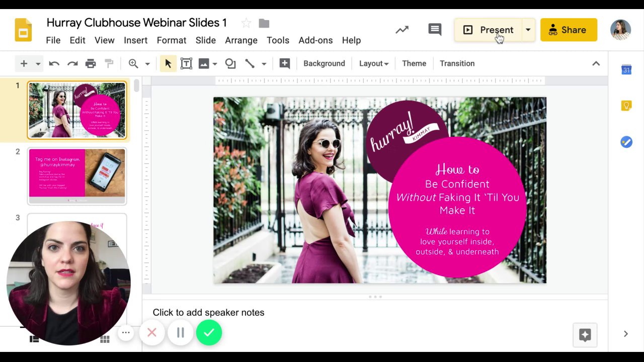Cancel the recording with red X
644x362 pixels.
[x=152, y=332]
